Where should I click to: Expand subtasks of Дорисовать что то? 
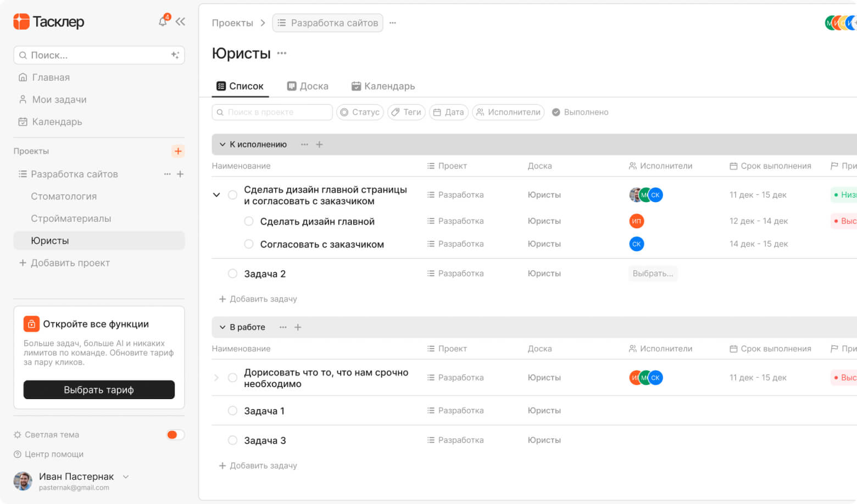tap(216, 378)
